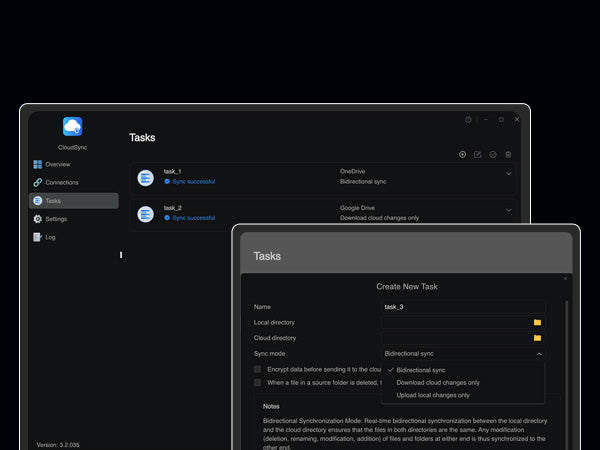Open Settings from the sidebar
Image resolution: width=600 pixels, height=450 pixels.
pos(56,219)
